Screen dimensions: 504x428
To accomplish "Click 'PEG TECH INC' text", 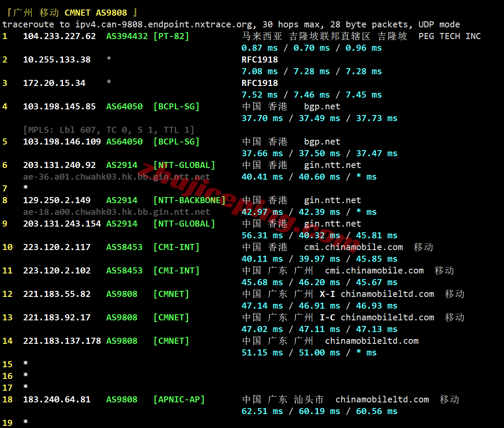I will coord(450,36).
